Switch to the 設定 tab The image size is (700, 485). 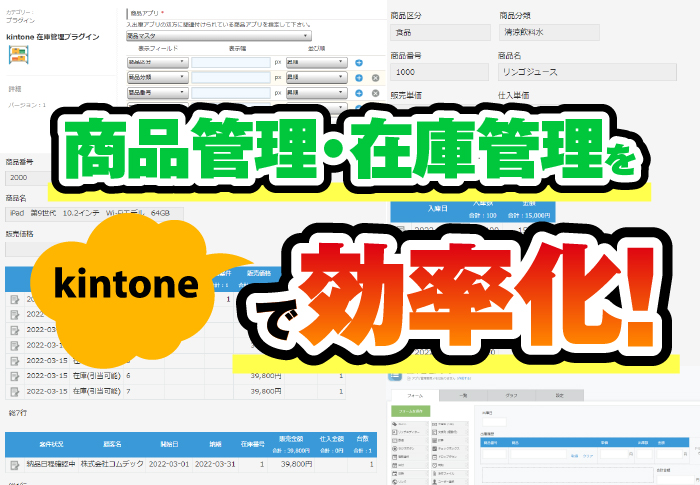point(560,395)
